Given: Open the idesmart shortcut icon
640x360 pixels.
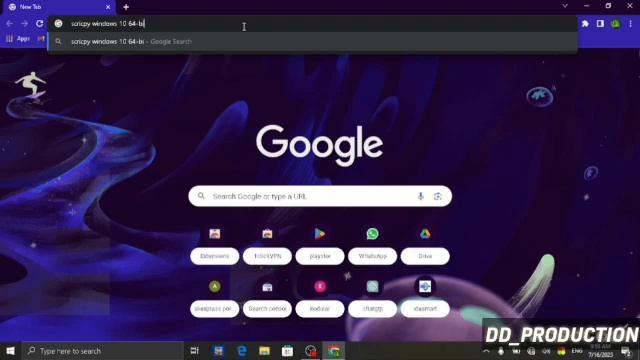Looking at the screenshot, I should click(425, 287).
